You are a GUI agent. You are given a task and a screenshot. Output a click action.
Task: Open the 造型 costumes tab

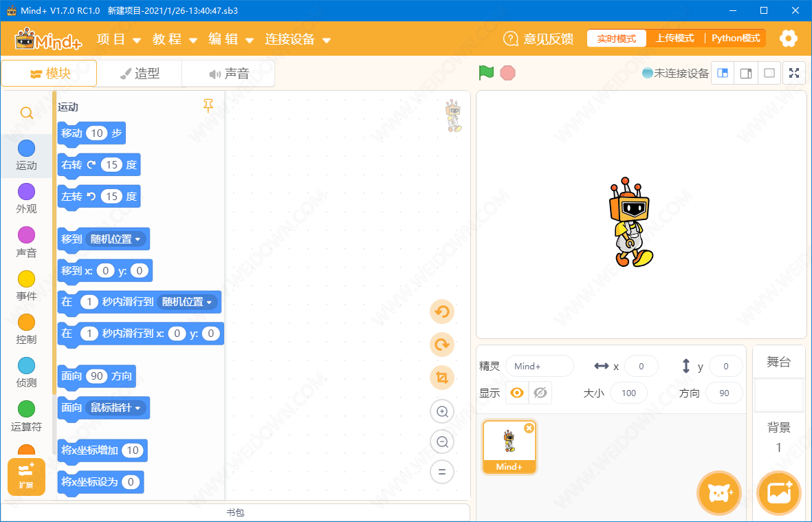(x=140, y=74)
